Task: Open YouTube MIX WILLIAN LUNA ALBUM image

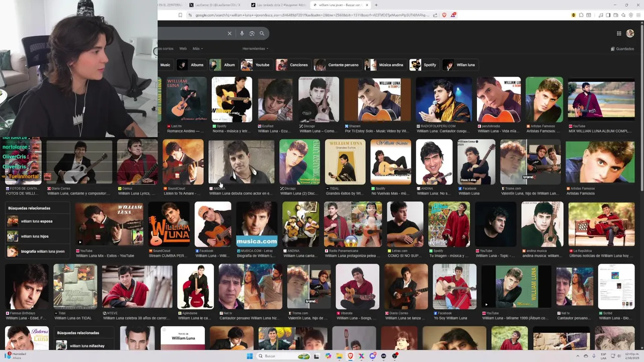Action: coord(601,99)
